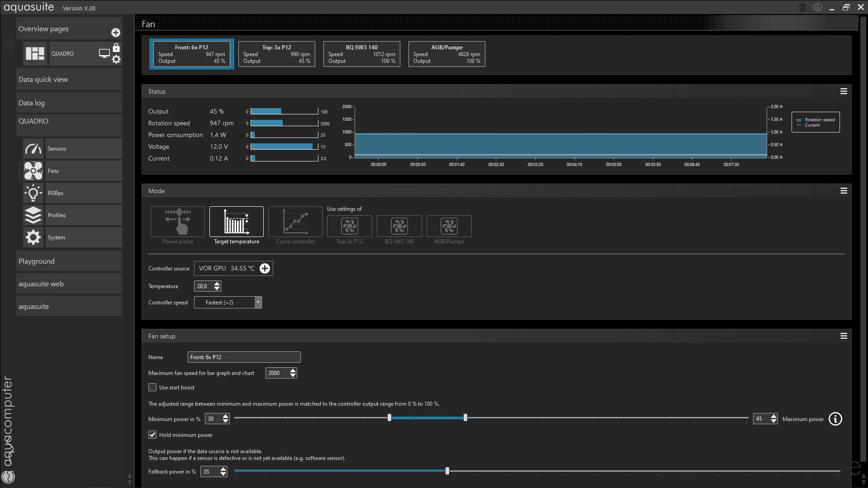Open the QUADRO overview page grid icon
Viewport: 868px width, 488px height.
point(35,53)
